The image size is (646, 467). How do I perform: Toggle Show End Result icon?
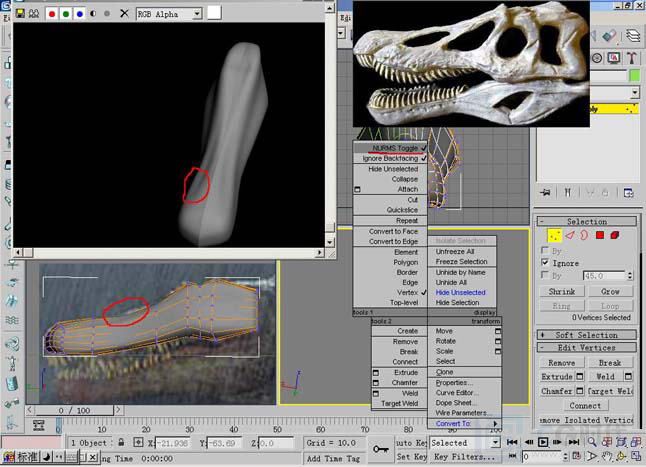coord(568,192)
